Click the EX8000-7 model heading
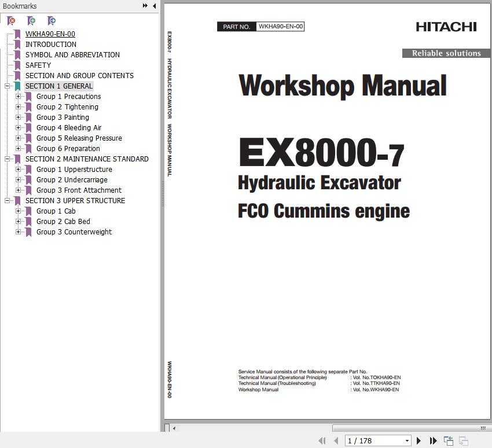492x448 pixels. (x=322, y=152)
